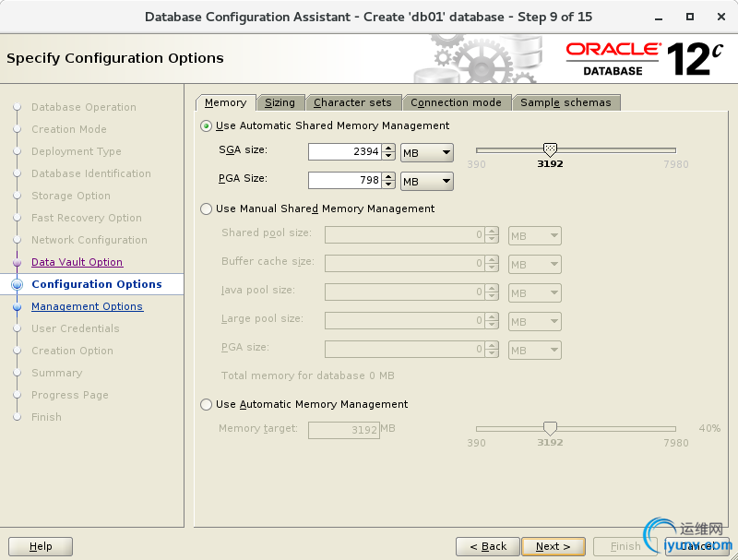The image size is (738, 560).
Task: Decrease SGA size with down arrow
Action: (388, 156)
